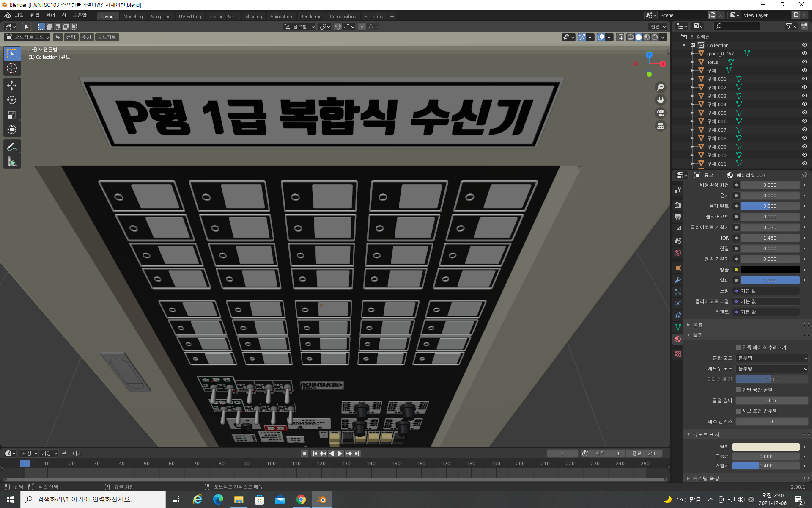The width and height of the screenshot is (812, 508).
Task: Toggle visibility of Collection eye icon
Action: [x=804, y=45]
